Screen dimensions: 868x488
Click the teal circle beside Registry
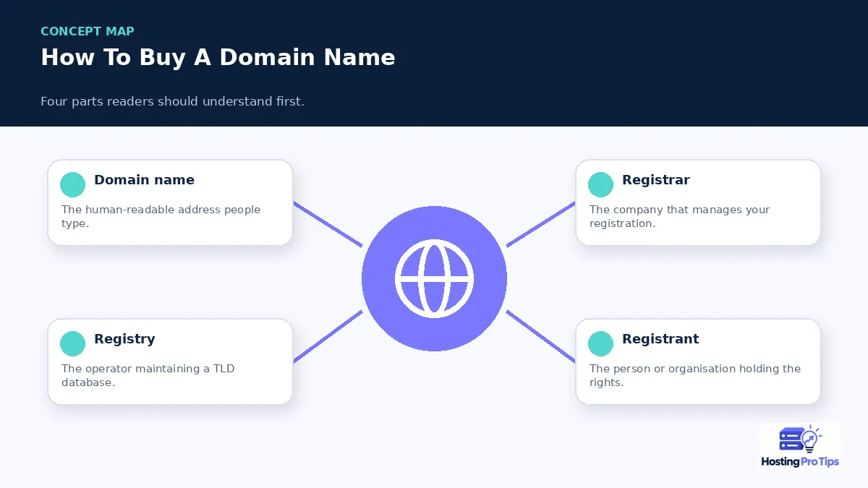72,343
